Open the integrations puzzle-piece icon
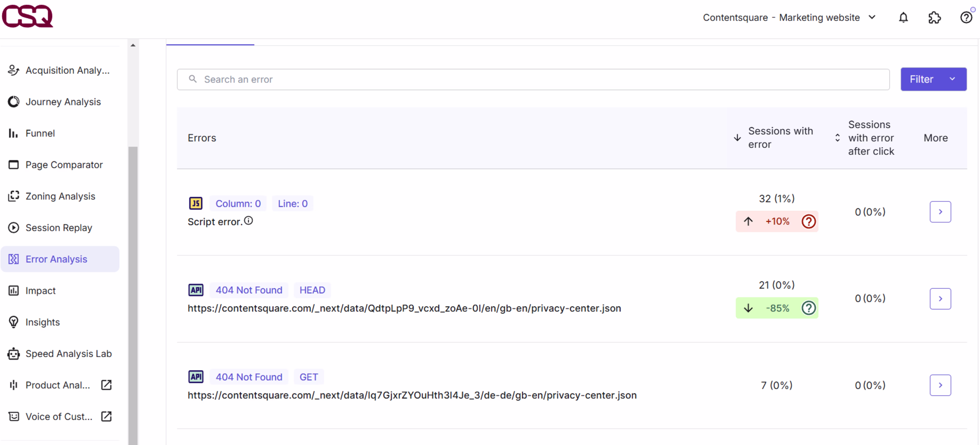 pos(934,18)
